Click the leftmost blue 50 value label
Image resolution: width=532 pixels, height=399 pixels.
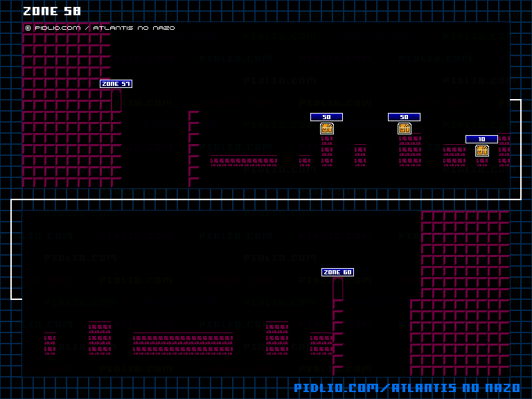click(x=326, y=117)
